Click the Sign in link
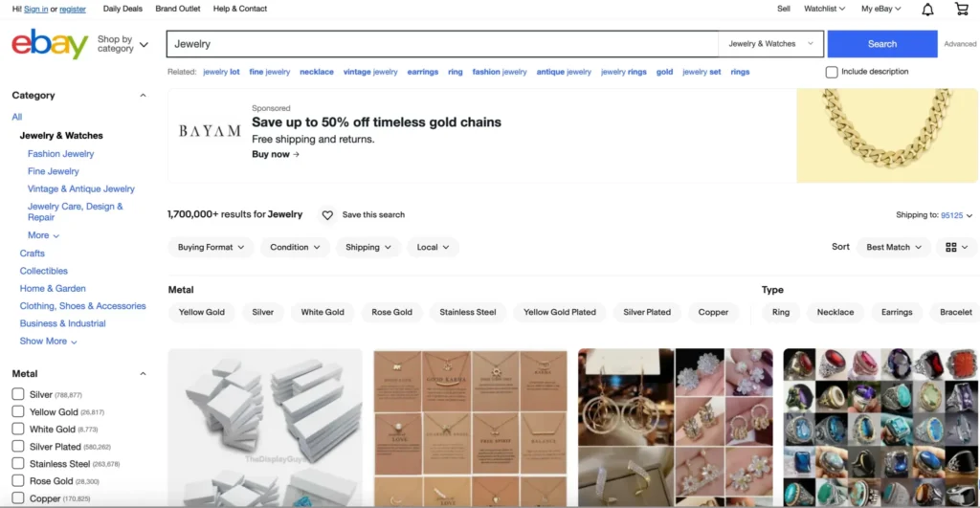This screenshot has width=980, height=508. tap(35, 10)
